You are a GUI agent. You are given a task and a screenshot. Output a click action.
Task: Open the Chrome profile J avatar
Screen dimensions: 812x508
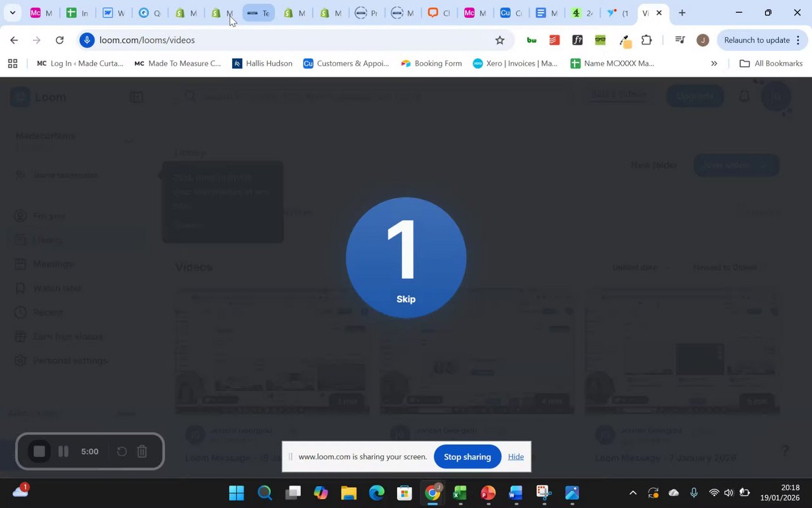click(x=702, y=40)
